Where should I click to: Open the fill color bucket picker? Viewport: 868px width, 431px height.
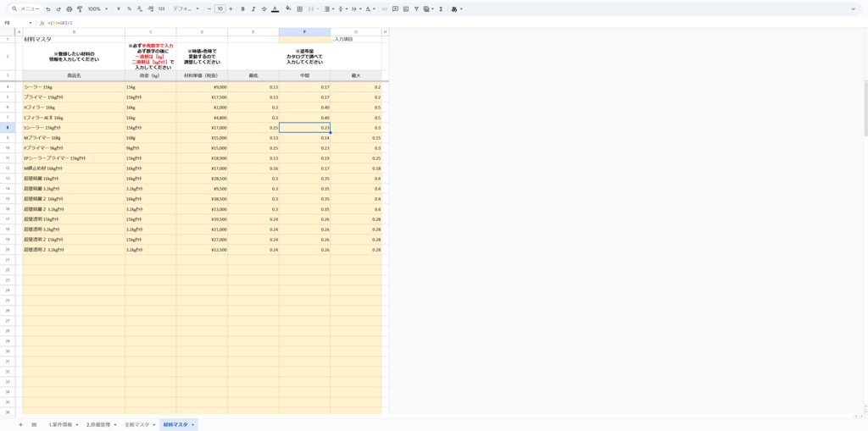point(288,8)
